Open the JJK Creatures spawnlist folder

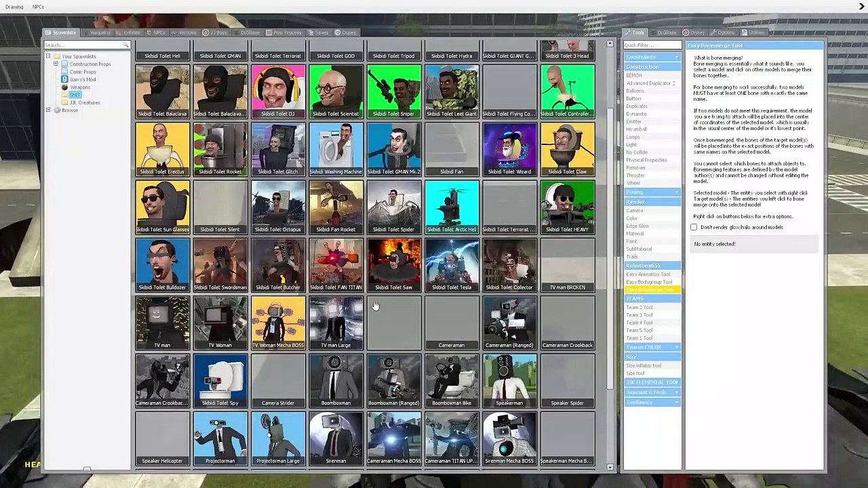[x=85, y=102]
